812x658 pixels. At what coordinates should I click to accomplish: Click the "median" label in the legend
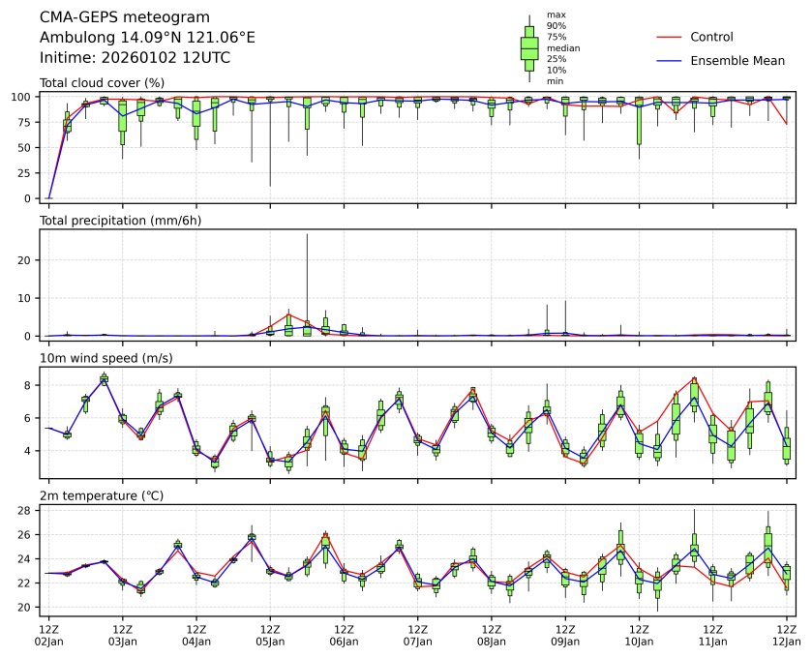pos(563,47)
